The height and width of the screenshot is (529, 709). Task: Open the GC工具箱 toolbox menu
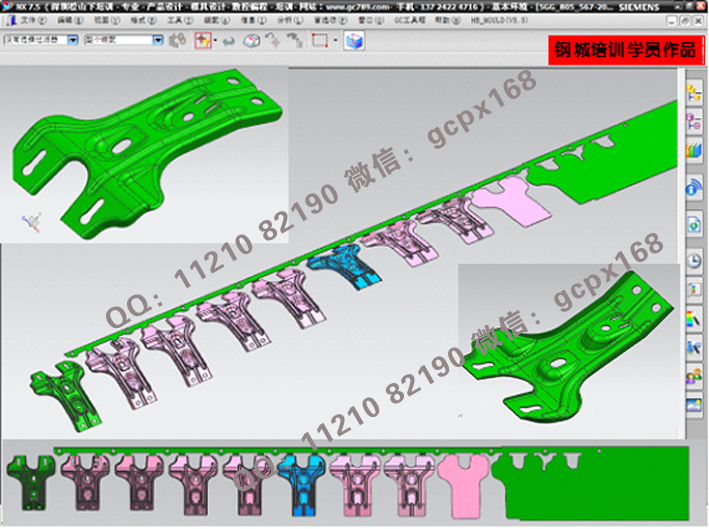click(410, 19)
